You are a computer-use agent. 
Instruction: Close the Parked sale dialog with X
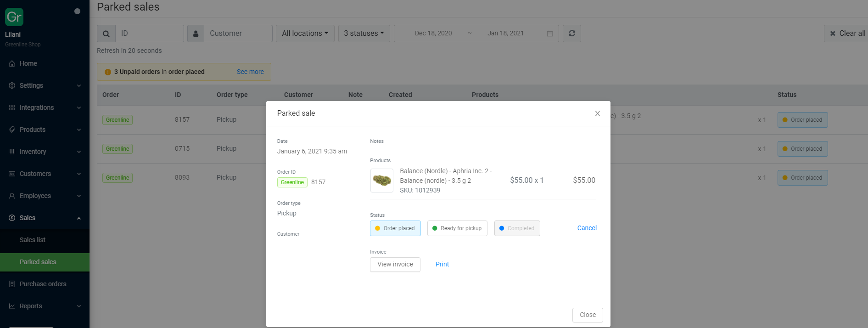pyautogui.click(x=597, y=113)
